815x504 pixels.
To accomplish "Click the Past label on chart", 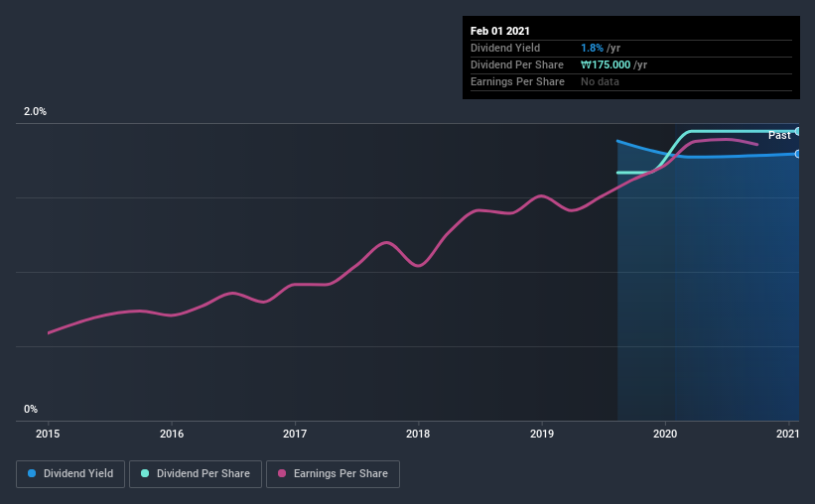I will tap(779, 135).
